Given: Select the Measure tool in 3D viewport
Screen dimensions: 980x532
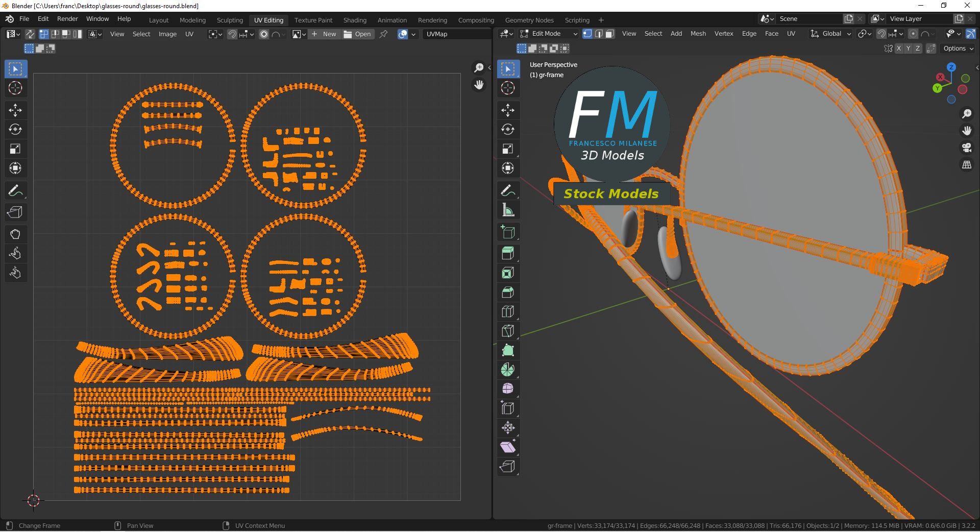Looking at the screenshot, I should (508, 210).
